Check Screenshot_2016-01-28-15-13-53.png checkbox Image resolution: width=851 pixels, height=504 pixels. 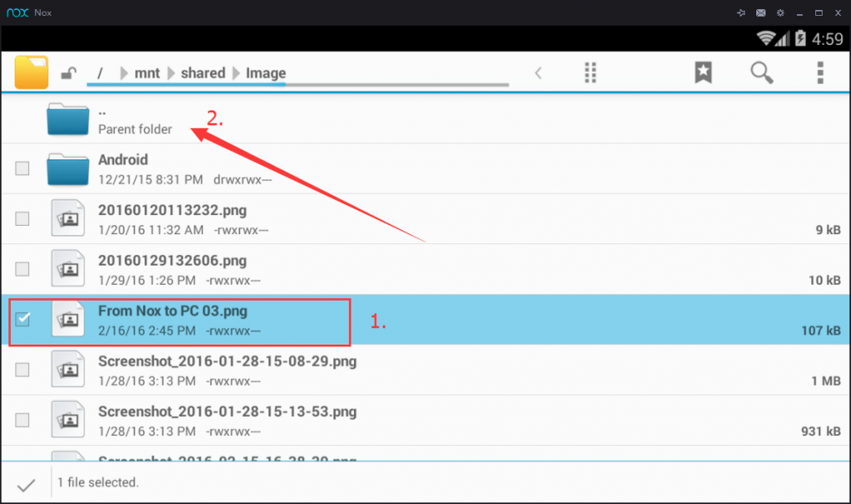tap(22, 420)
